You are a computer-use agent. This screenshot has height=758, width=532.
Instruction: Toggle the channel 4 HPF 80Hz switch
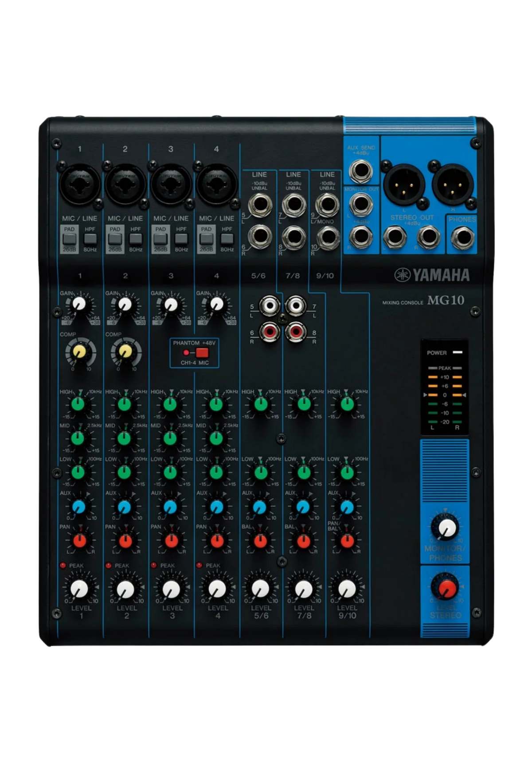227,239
